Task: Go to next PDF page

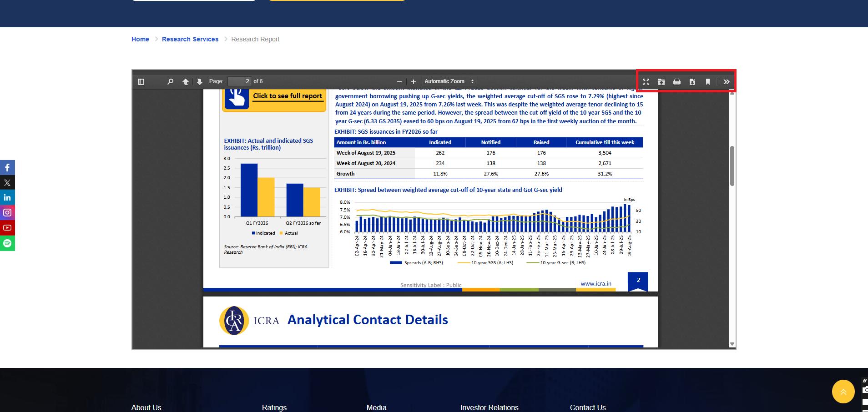Action: tap(200, 82)
